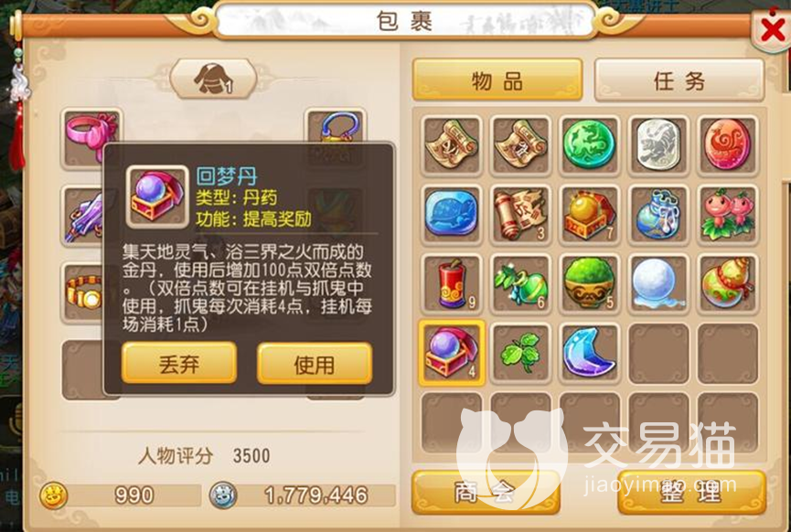The image size is (791, 532).
Task: Switch to the 物品 tab
Action: (497, 80)
